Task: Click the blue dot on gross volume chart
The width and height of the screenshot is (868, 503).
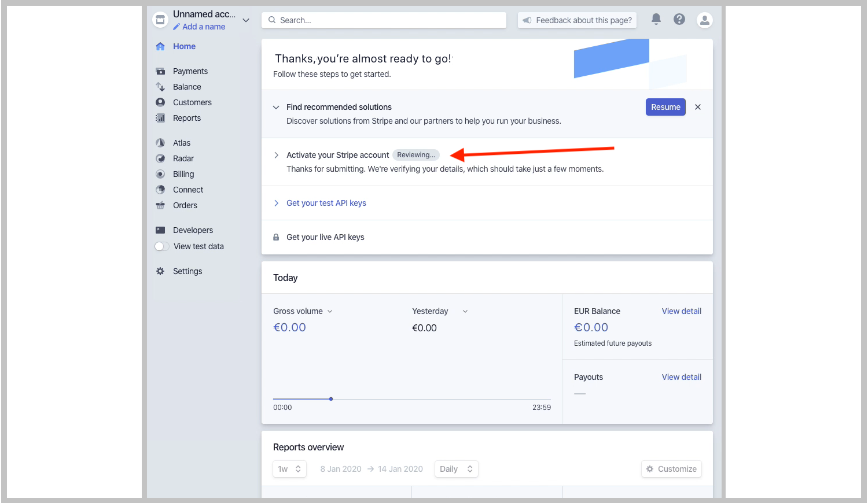Action: click(x=331, y=399)
